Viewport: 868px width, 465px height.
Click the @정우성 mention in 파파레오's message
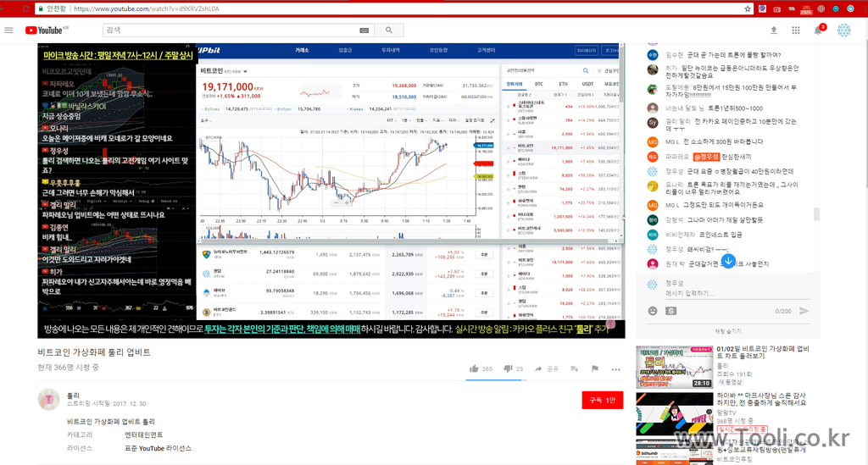(706, 157)
